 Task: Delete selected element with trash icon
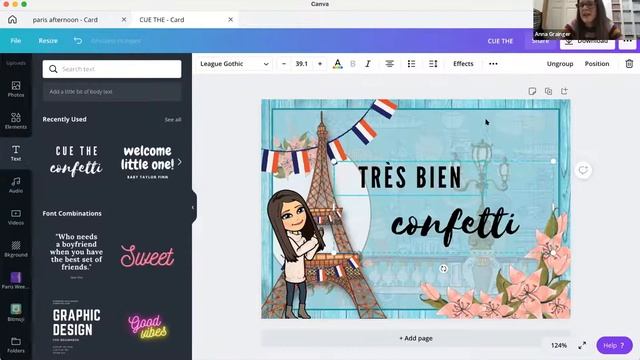point(629,64)
